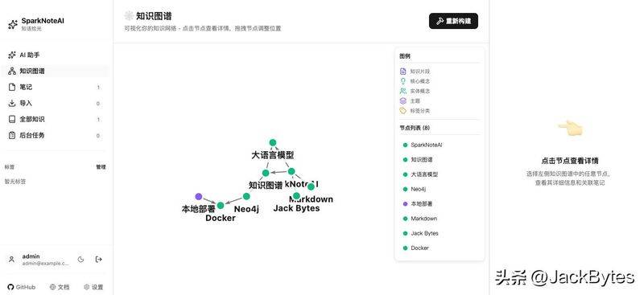The height and width of the screenshot is (295, 644).
Task: Click the SparkNoteAI sparkle logo icon
Action: (12, 25)
